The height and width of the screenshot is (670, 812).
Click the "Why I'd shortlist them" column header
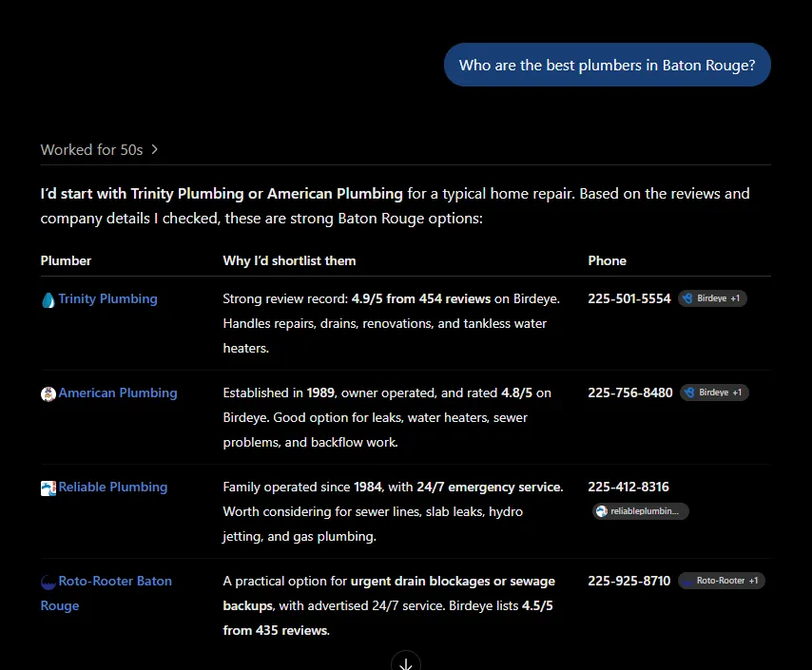[x=289, y=261]
